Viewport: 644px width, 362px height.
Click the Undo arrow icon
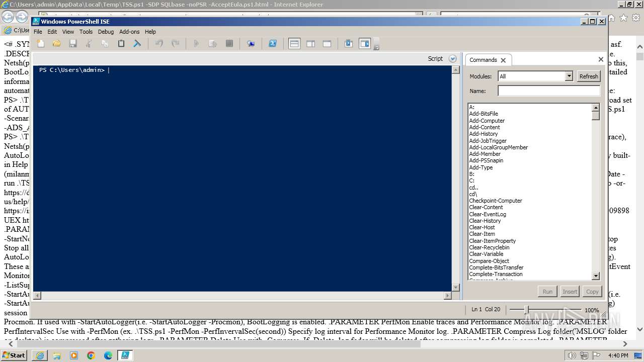[159, 44]
